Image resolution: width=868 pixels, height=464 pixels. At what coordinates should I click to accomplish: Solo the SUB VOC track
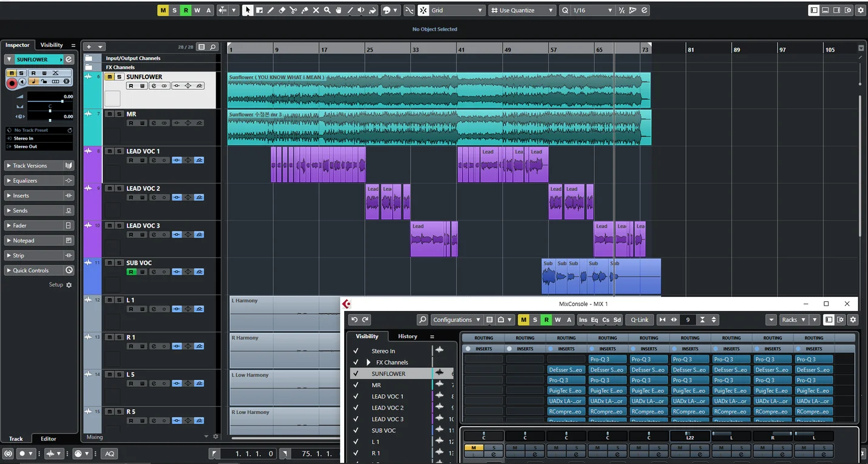tap(120, 263)
